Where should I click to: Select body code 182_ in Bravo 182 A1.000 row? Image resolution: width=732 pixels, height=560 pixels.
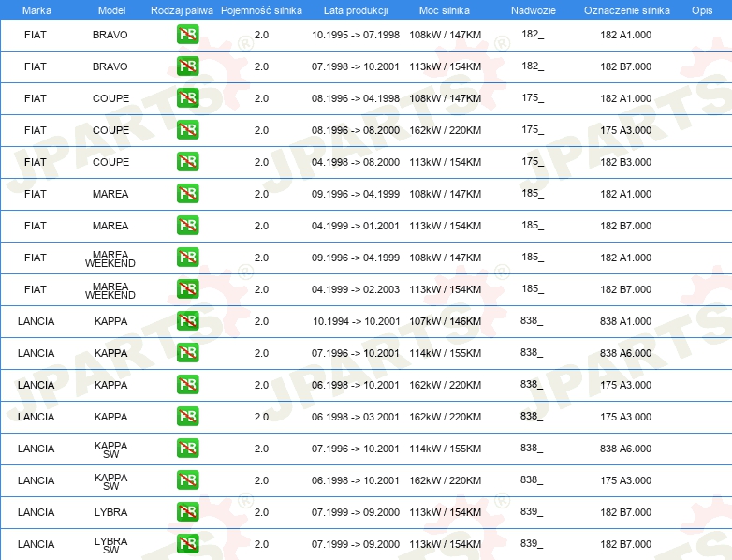[x=533, y=34]
